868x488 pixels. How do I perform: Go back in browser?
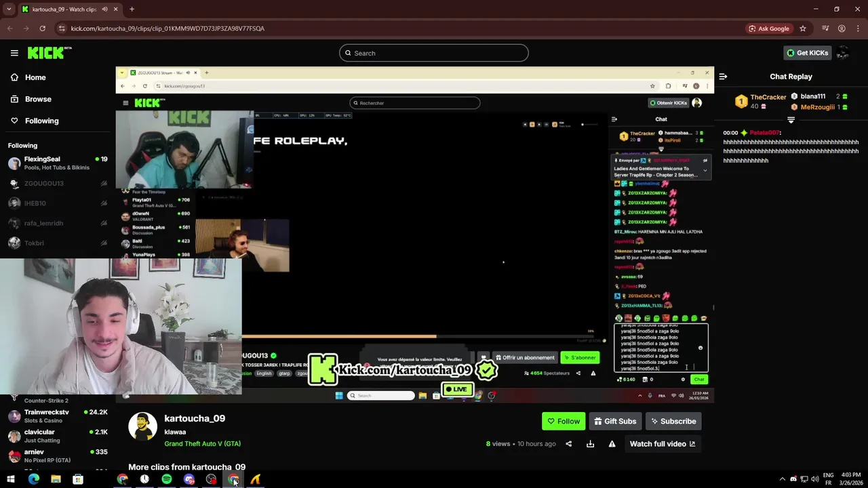pyautogui.click(x=9, y=28)
